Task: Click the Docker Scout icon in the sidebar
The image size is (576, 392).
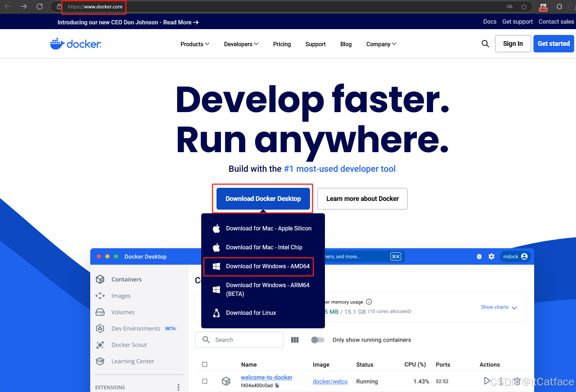Action: (100, 345)
